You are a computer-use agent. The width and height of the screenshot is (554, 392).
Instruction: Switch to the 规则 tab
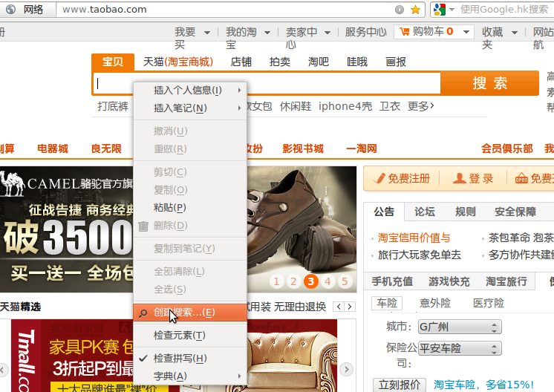tap(466, 212)
